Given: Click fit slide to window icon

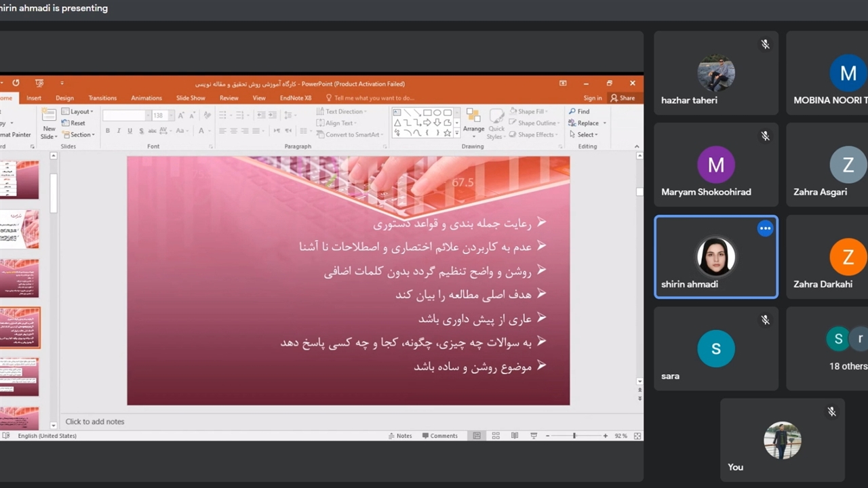Looking at the screenshot, I should (x=637, y=436).
